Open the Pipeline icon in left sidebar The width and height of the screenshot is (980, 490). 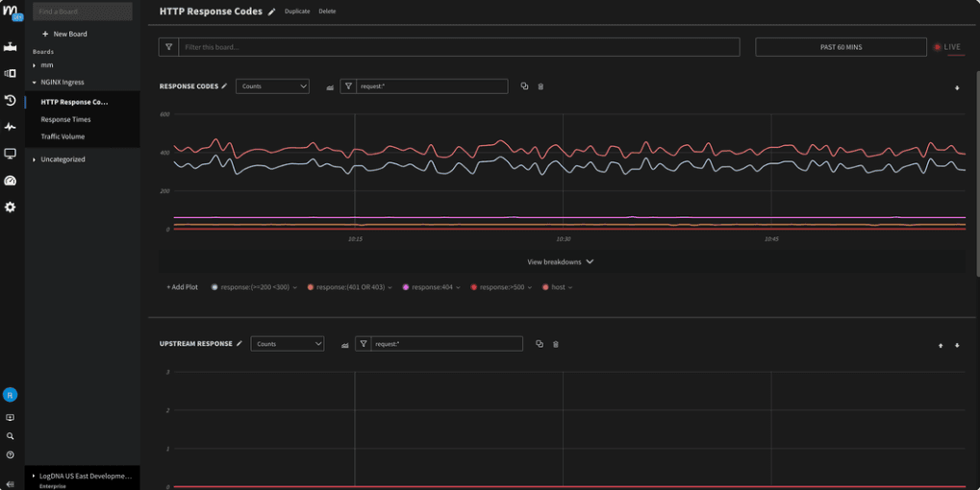(11, 46)
